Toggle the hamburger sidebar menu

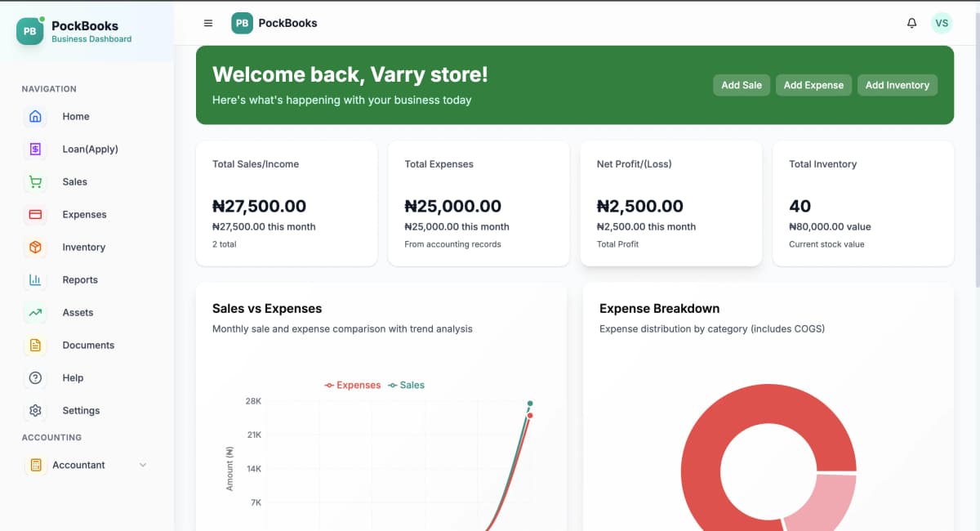[208, 23]
